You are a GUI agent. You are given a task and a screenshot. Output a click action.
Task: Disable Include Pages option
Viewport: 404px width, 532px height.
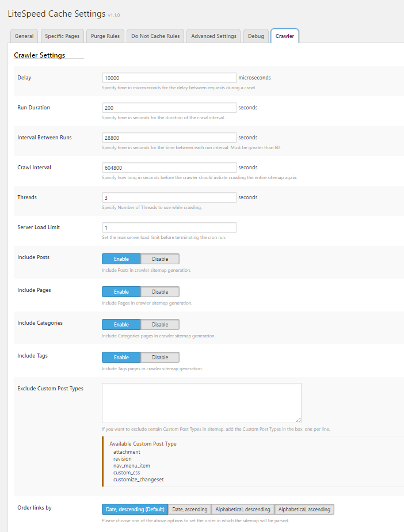click(x=160, y=292)
